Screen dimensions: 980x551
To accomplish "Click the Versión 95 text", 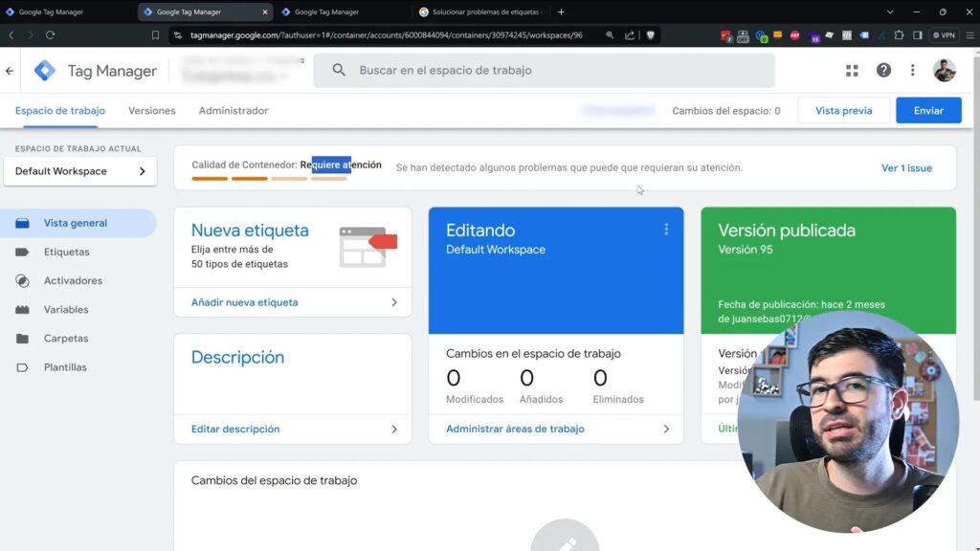I will (745, 250).
